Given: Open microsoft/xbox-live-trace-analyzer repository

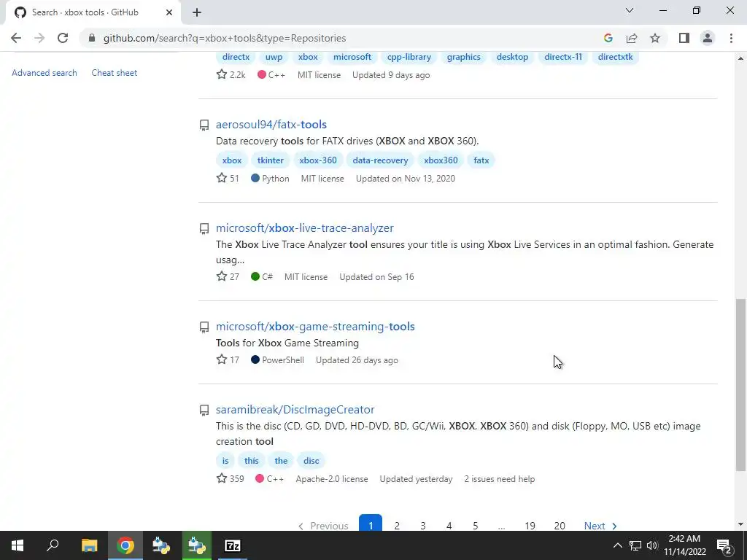Looking at the screenshot, I should tap(305, 228).
